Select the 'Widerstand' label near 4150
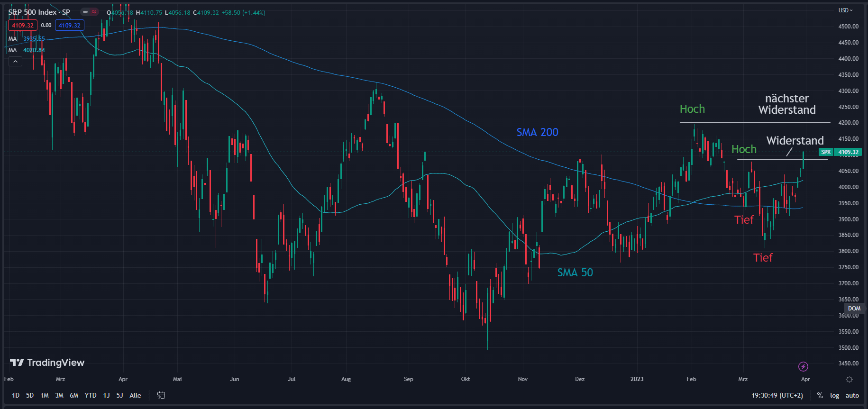868x409 pixels. tap(795, 141)
